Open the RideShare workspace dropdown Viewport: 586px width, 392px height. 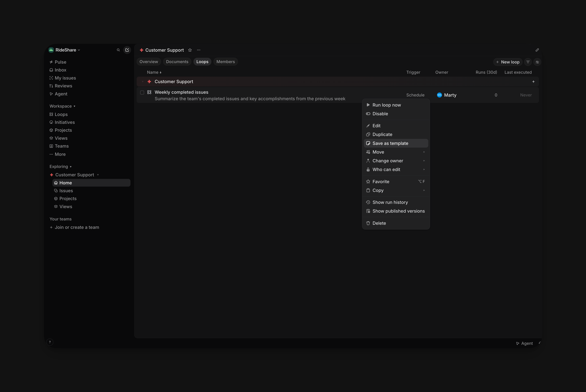65,50
